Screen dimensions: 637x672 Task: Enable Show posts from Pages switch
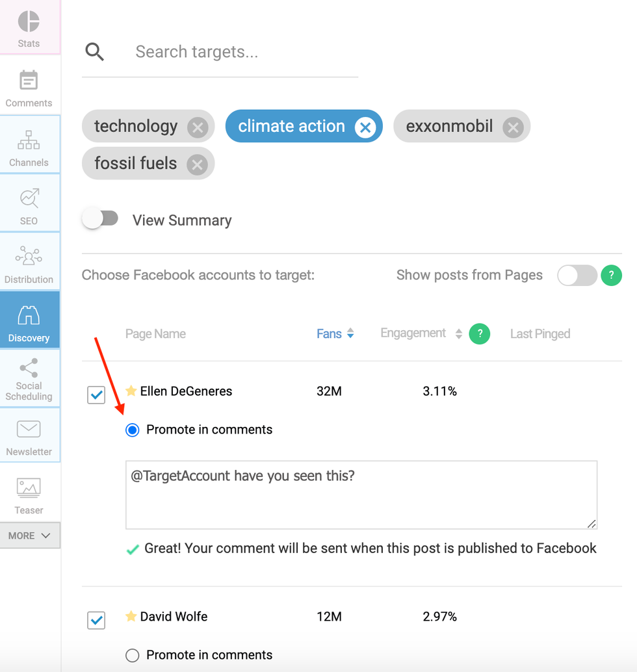pyautogui.click(x=577, y=276)
